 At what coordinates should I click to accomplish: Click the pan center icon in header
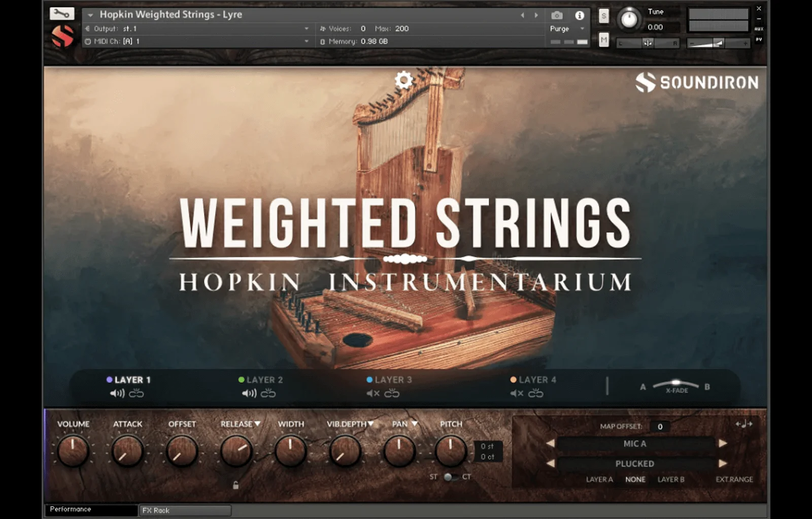coord(648,43)
